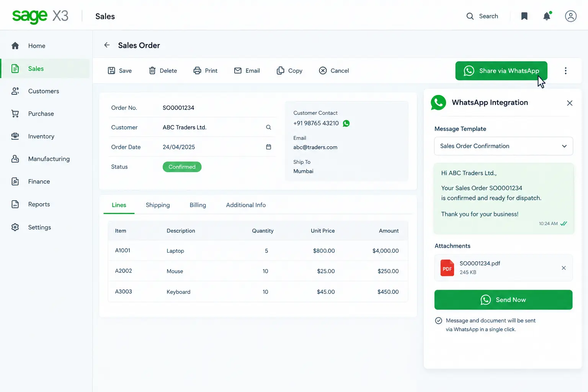Click the $25.00 unit price cell
The width and height of the screenshot is (588, 392).
click(x=326, y=271)
